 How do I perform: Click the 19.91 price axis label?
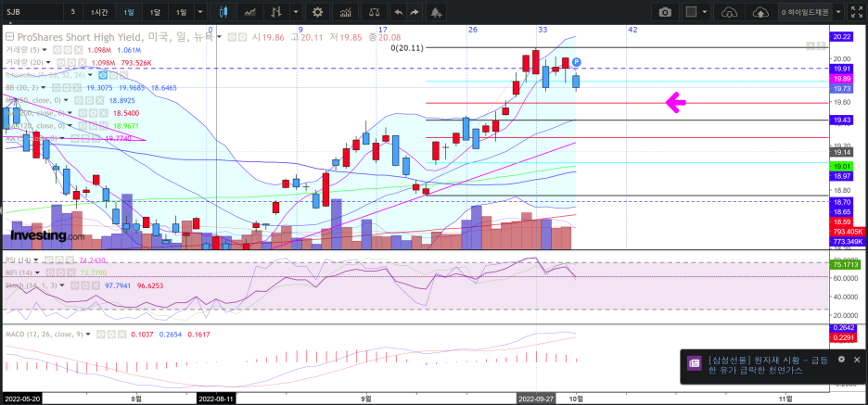[x=842, y=69]
